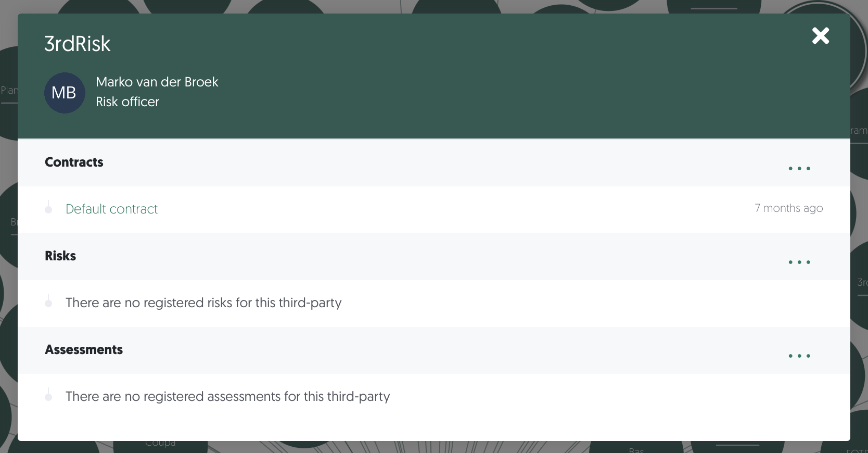Click the timeline dot beside no risks message
This screenshot has height=453, width=868.
pos(48,303)
